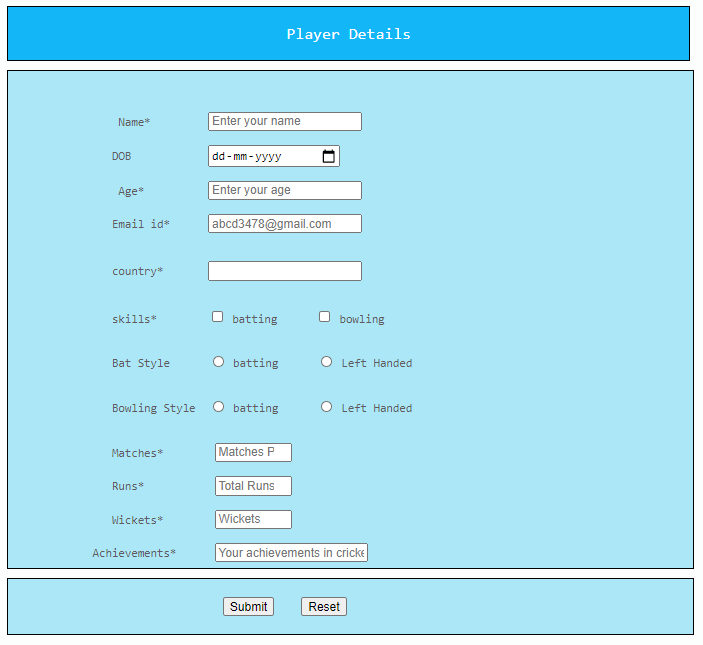Image resolution: width=703 pixels, height=645 pixels.
Task: Click the Reset button
Action: 324,606
